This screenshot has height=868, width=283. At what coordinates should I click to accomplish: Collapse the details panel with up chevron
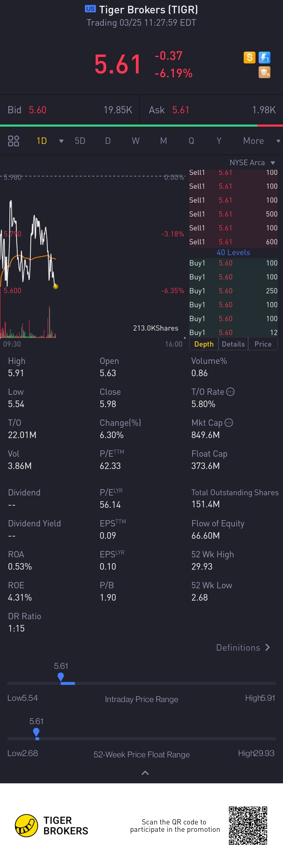coord(145,773)
